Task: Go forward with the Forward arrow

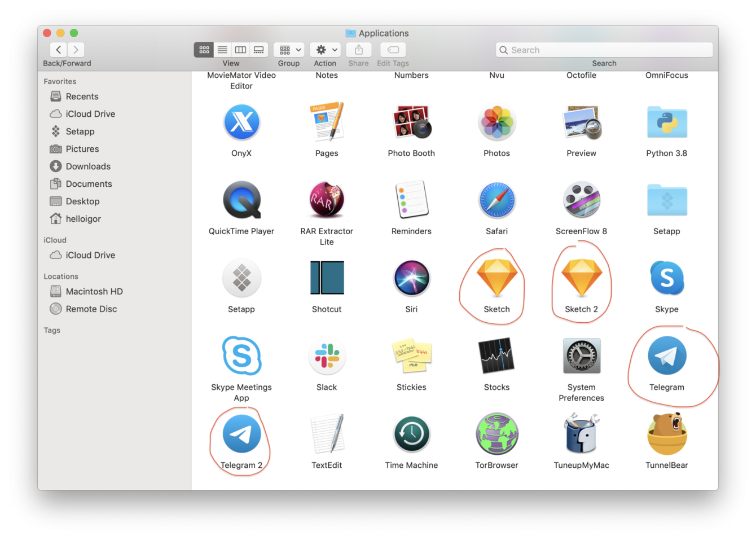Action: click(76, 50)
